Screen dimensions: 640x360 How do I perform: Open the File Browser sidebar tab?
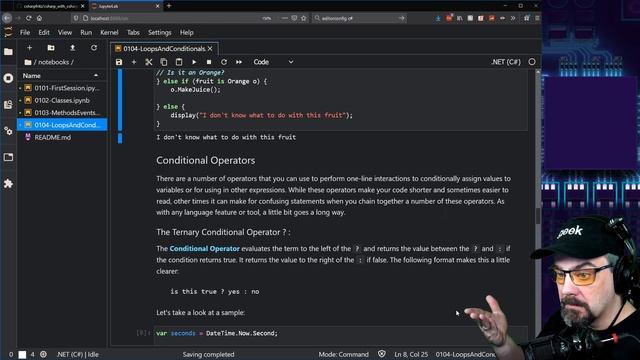[8, 52]
